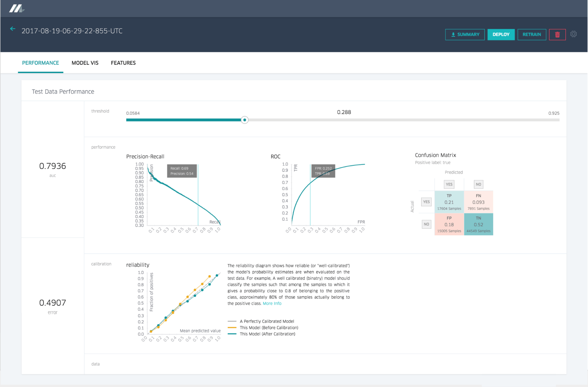The height and width of the screenshot is (387, 588).
Task: Expand the data section at the bottom
Action: pyautogui.click(x=95, y=364)
